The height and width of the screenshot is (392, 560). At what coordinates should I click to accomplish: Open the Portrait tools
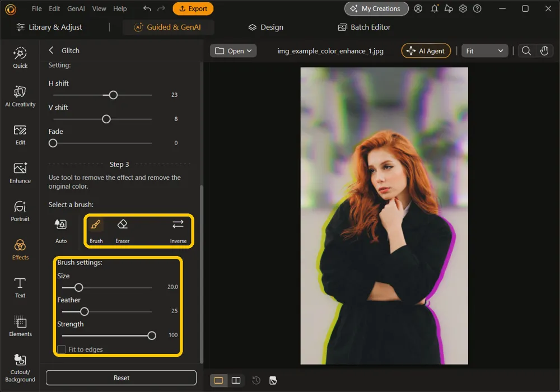point(20,211)
